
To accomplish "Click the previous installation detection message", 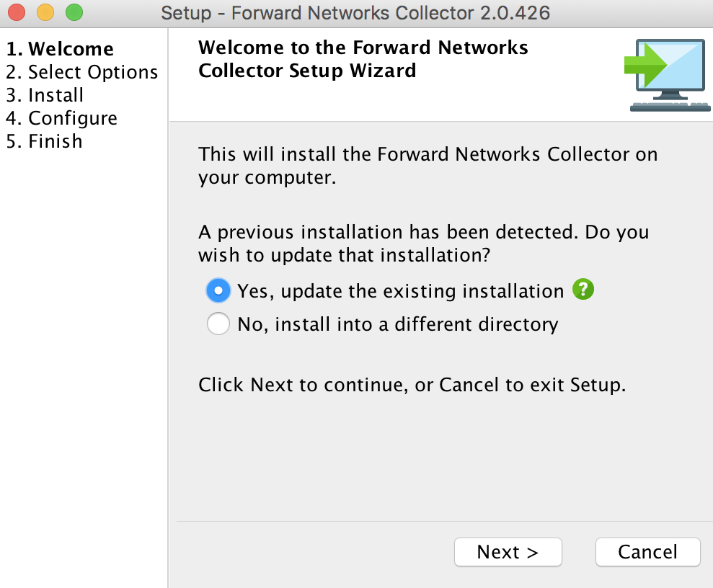I will coord(423,244).
